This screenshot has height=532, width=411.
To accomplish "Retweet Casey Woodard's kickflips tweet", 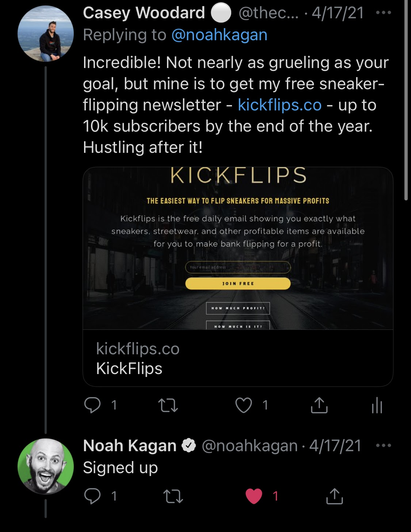I will (167, 405).
